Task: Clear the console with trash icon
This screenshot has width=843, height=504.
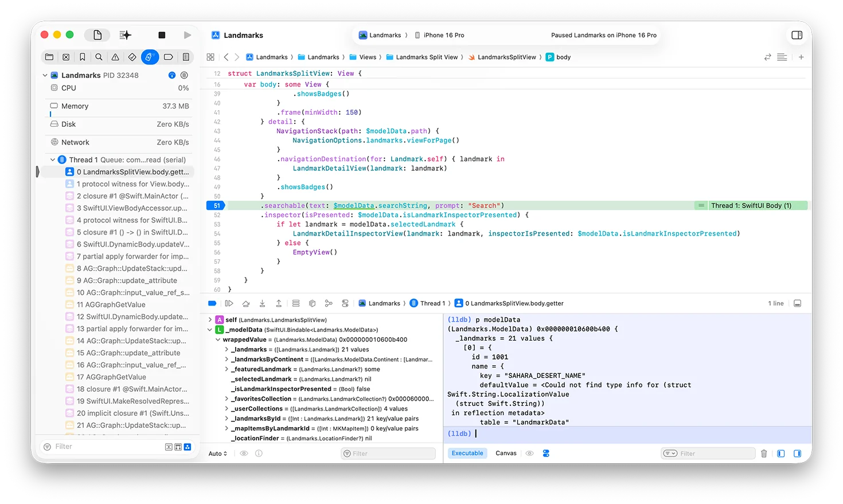Action: point(764,454)
